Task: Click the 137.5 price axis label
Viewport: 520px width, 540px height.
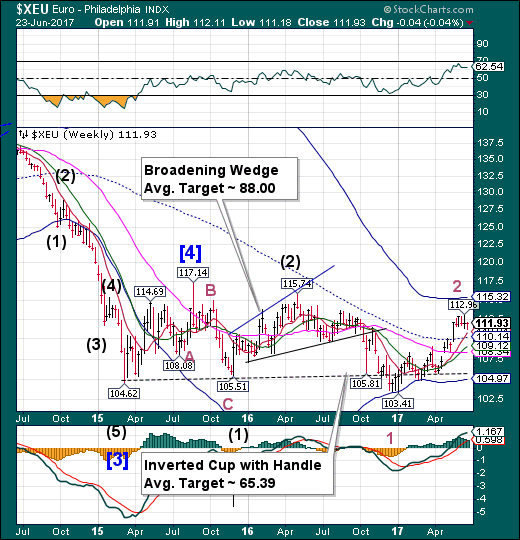Action: 491,142
